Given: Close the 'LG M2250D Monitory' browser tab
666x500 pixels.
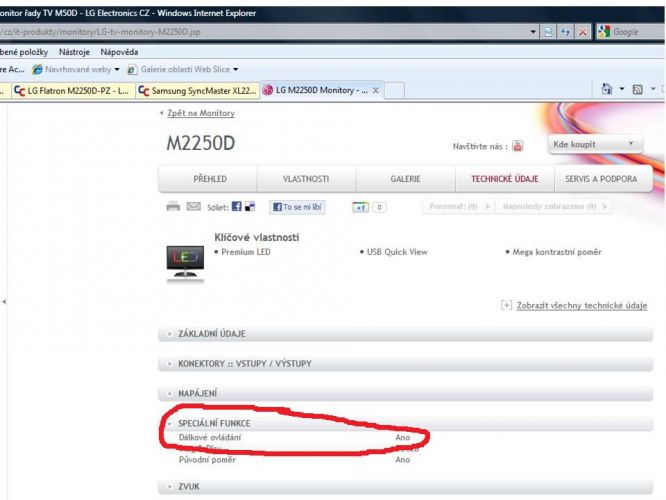Looking at the screenshot, I should 375,90.
